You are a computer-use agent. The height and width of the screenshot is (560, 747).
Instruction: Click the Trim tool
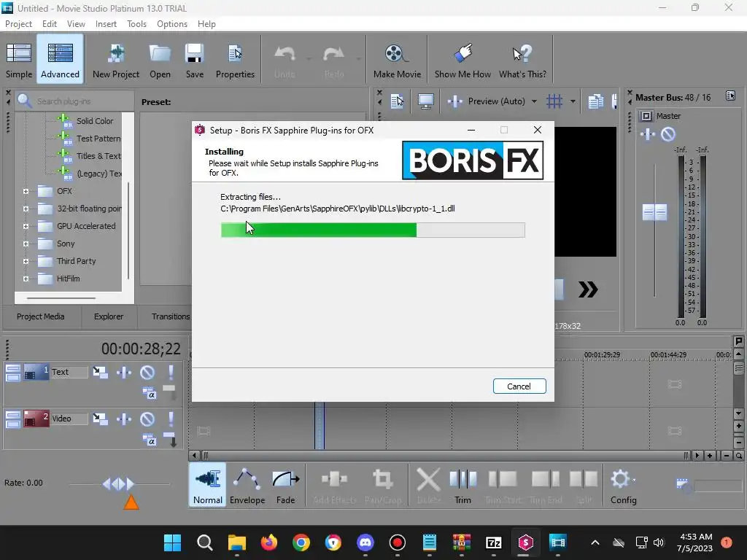[462, 485]
